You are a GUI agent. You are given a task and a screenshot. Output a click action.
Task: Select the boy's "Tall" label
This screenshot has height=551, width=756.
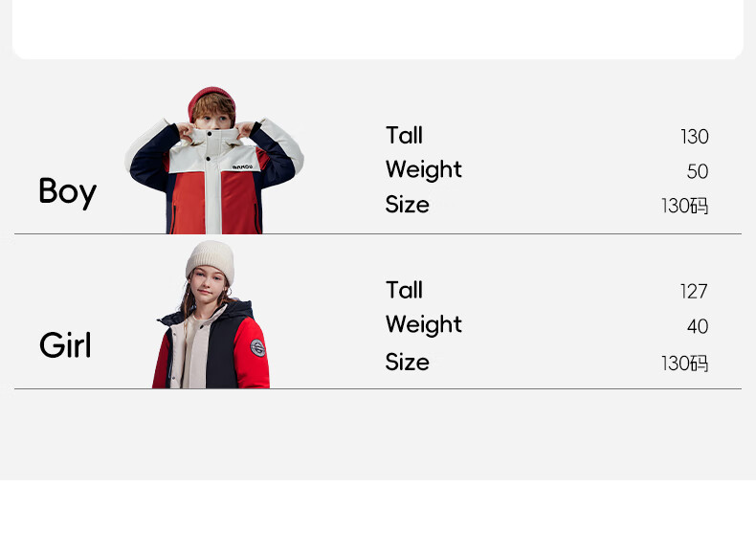pyautogui.click(x=404, y=136)
